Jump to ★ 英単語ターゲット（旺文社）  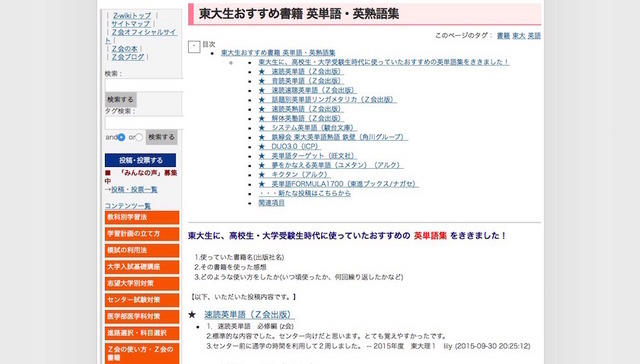click(x=307, y=156)
